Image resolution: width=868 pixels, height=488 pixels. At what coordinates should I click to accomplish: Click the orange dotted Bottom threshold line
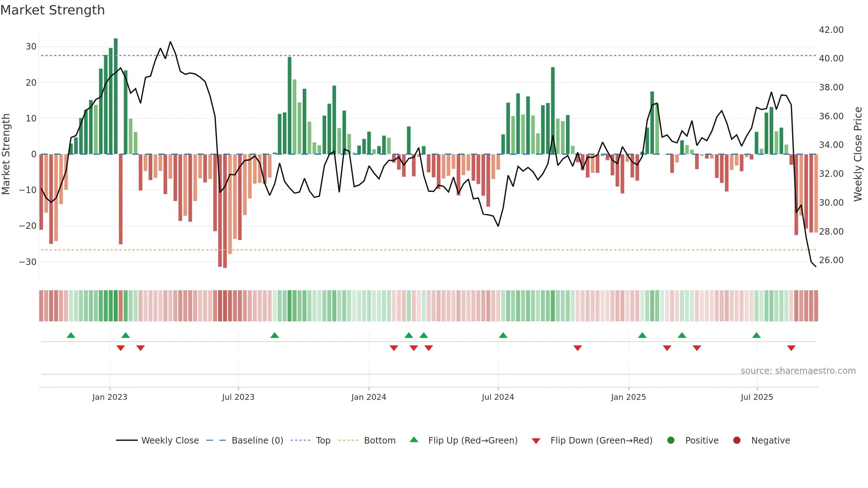pos(429,250)
